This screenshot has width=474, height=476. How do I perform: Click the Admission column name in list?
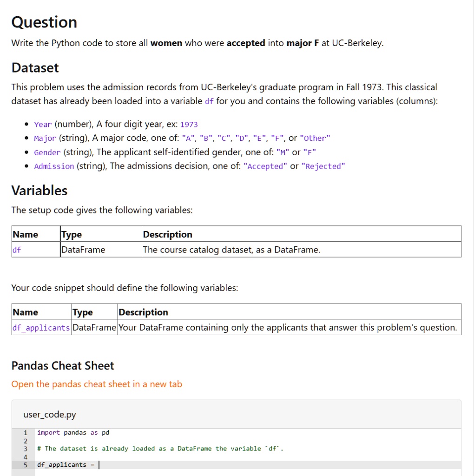[54, 166]
